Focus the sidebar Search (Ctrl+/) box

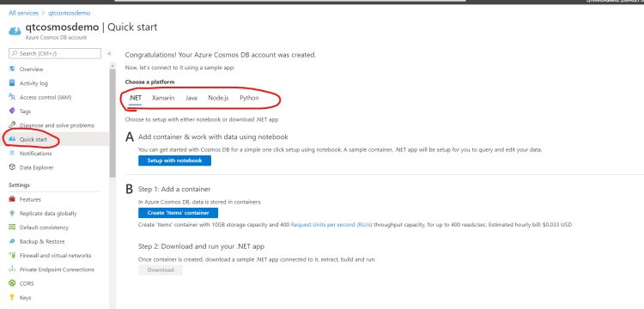pyautogui.click(x=55, y=53)
